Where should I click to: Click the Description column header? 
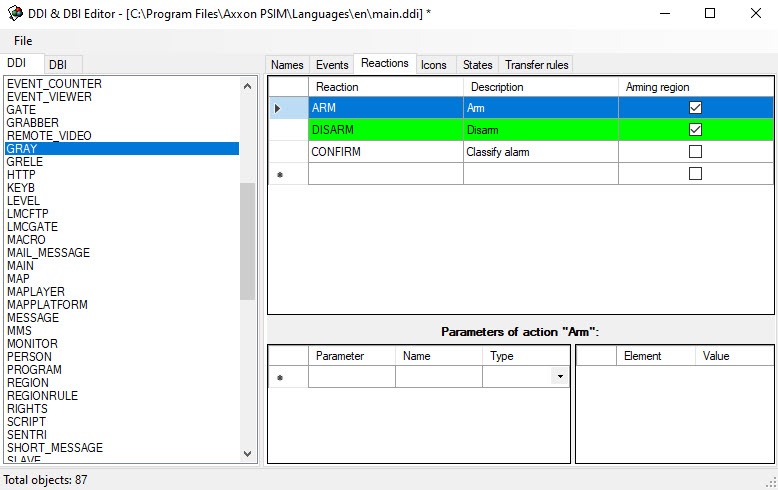(x=497, y=87)
